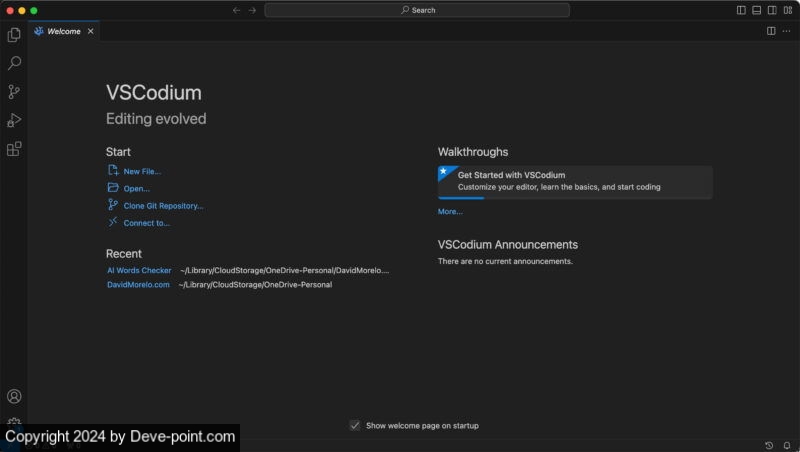This screenshot has height=452, width=800.
Task: Open the Explorer view in activity bar
Action: click(x=14, y=35)
